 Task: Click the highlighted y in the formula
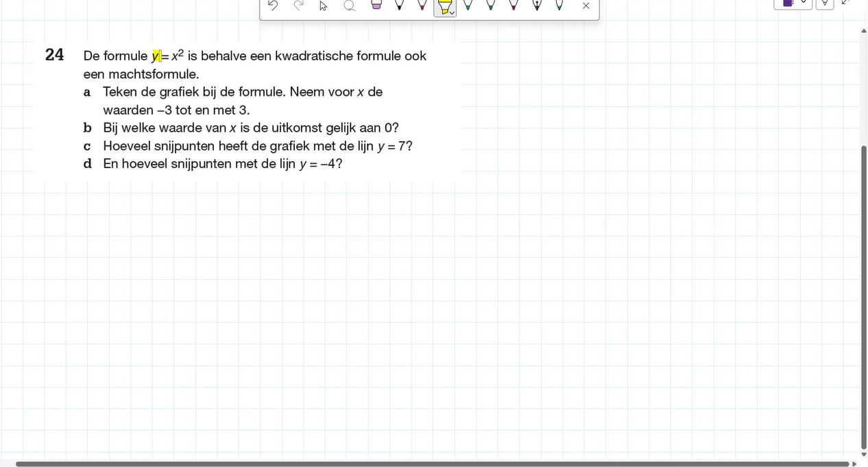click(156, 56)
